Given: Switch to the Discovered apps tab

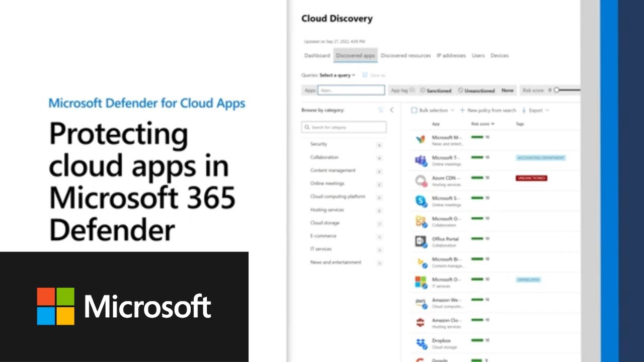Looking at the screenshot, I should [355, 55].
